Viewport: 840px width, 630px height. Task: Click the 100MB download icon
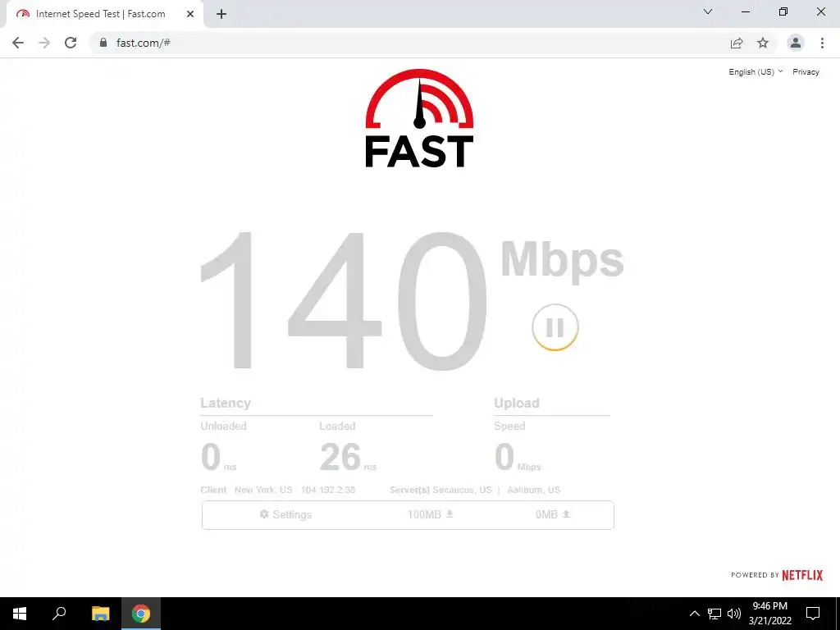coord(450,514)
